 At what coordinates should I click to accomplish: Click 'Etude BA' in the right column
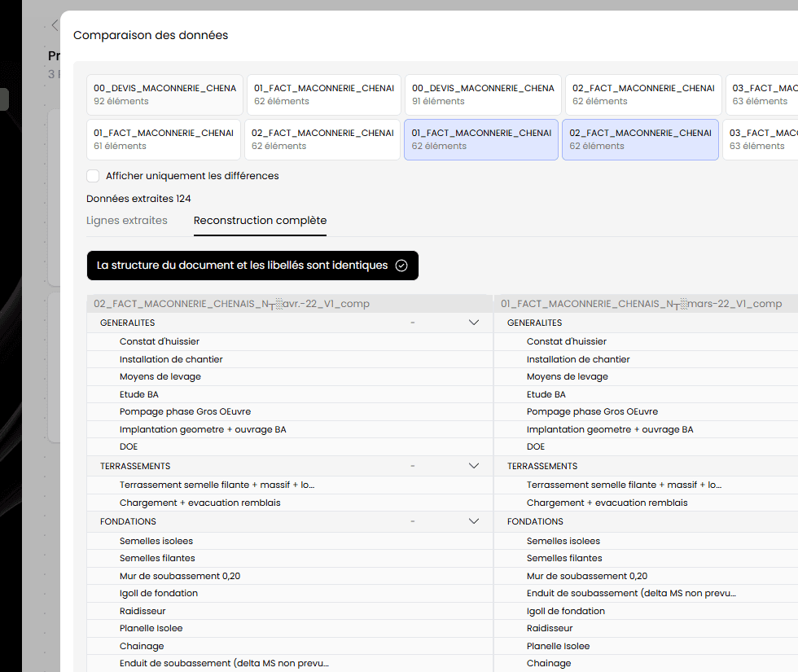click(x=546, y=394)
